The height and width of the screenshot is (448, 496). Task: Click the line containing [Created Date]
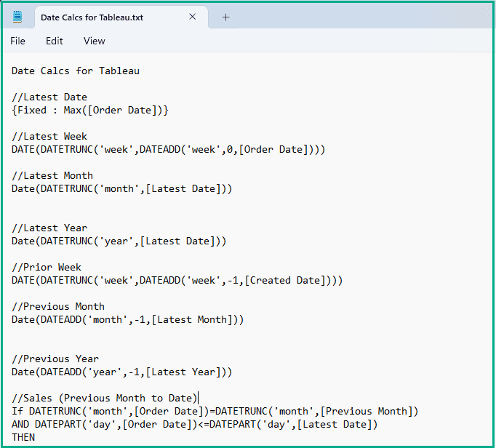point(177,281)
